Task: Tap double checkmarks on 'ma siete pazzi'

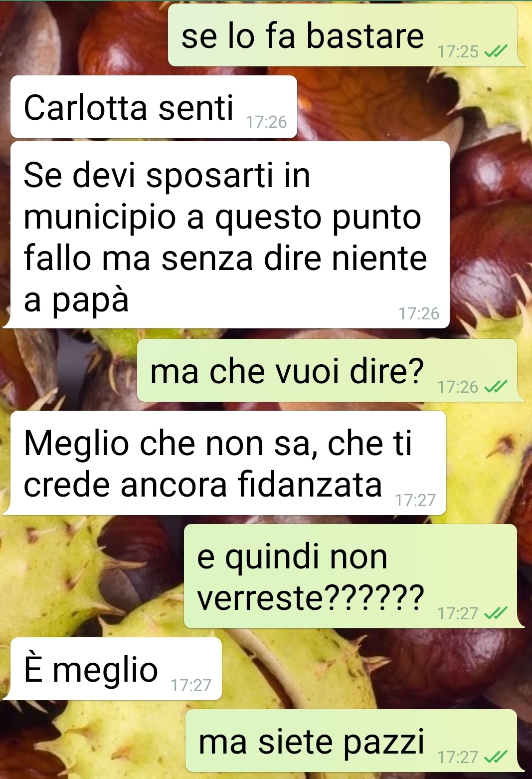Action: (x=496, y=757)
